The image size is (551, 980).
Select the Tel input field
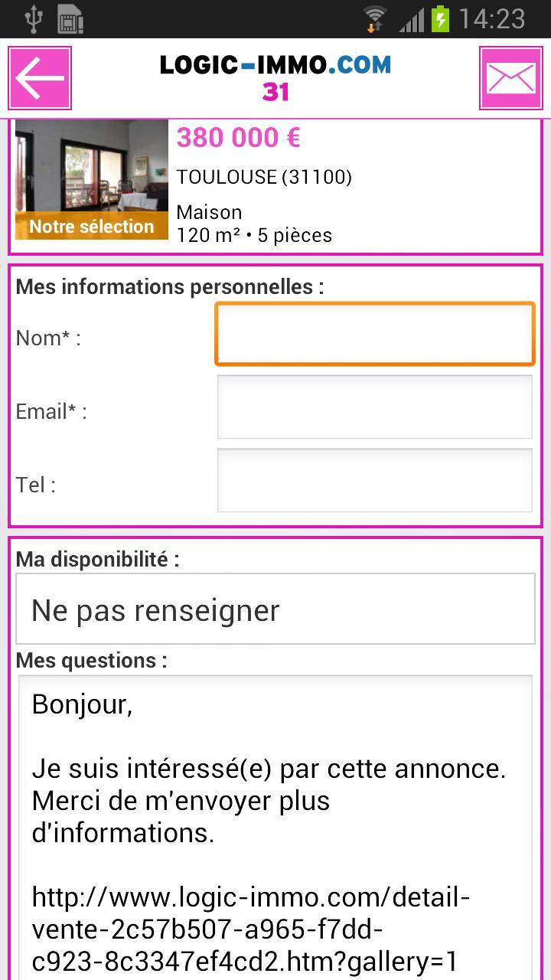click(374, 480)
